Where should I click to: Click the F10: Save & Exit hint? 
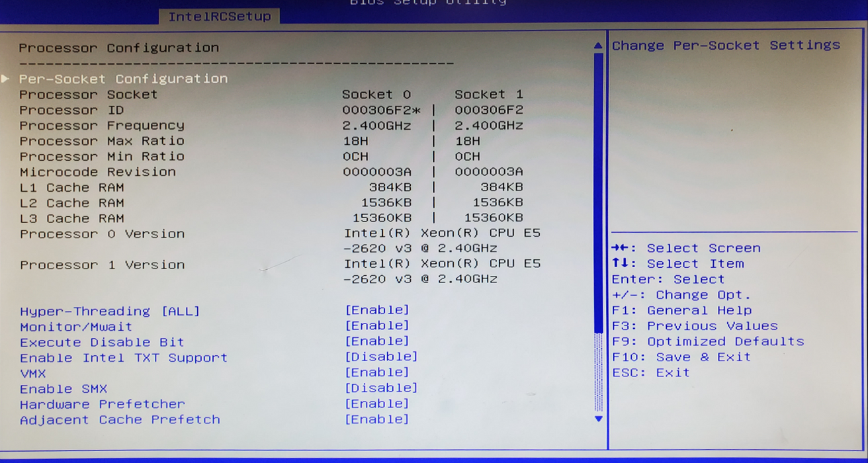point(682,357)
